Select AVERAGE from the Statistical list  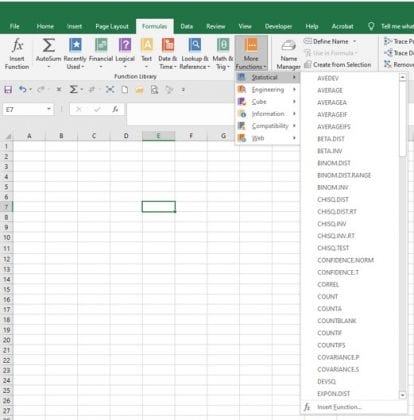pyautogui.click(x=330, y=90)
